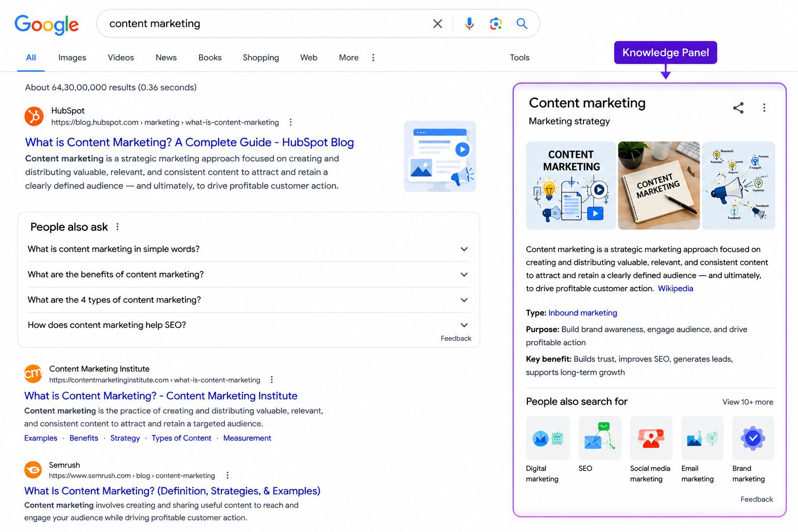
Task: Open options for Content Marketing Institute result
Action: [271, 380]
